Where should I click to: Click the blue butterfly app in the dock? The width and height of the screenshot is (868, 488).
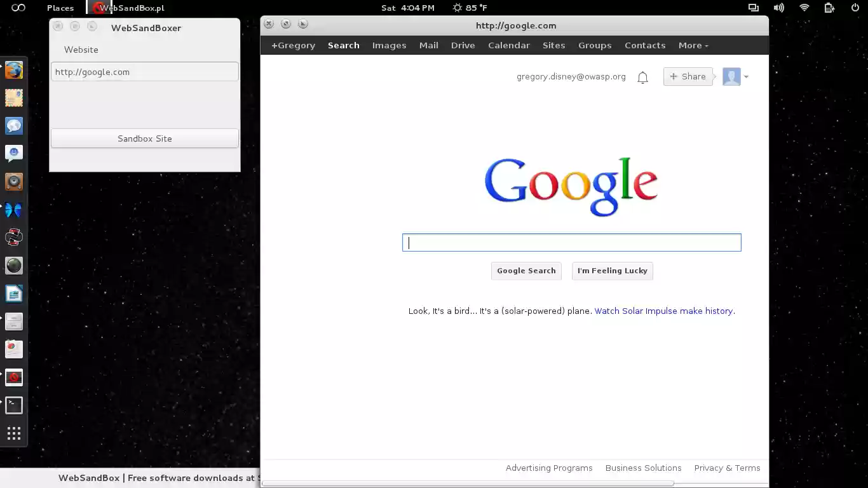14,210
